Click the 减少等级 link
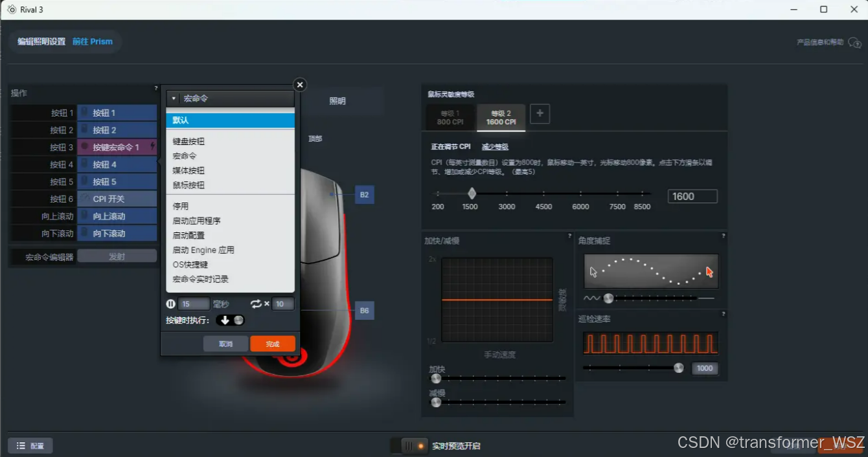The width and height of the screenshot is (868, 457). click(x=495, y=147)
